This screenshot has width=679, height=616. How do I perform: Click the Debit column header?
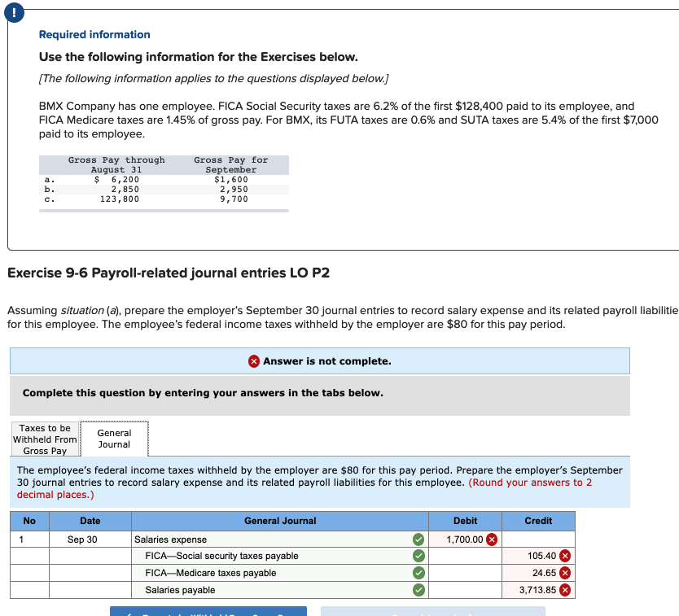[x=465, y=521]
